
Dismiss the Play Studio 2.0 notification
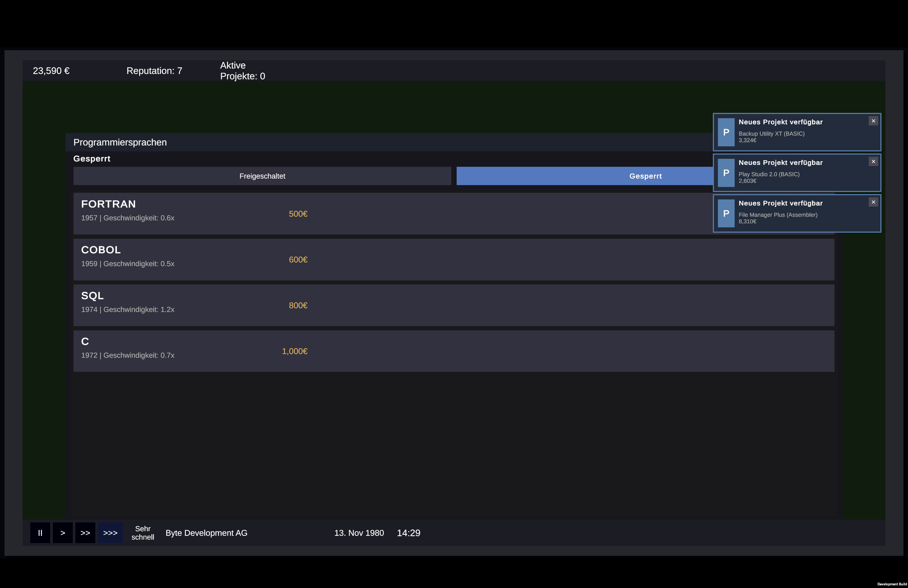pyautogui.click(x=874, y=161)
